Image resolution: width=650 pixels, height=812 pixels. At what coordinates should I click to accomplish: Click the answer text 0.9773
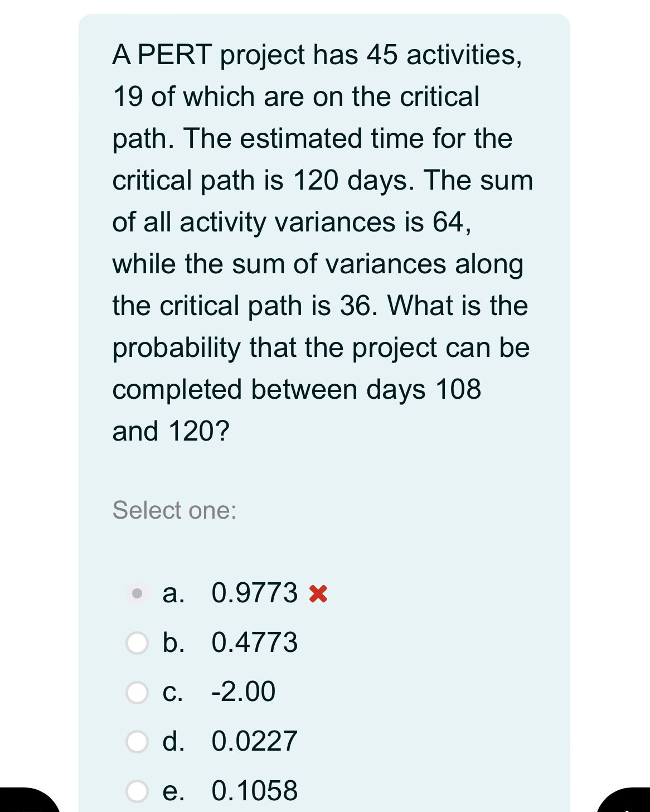pyautogui.click(x=255, y=593)
